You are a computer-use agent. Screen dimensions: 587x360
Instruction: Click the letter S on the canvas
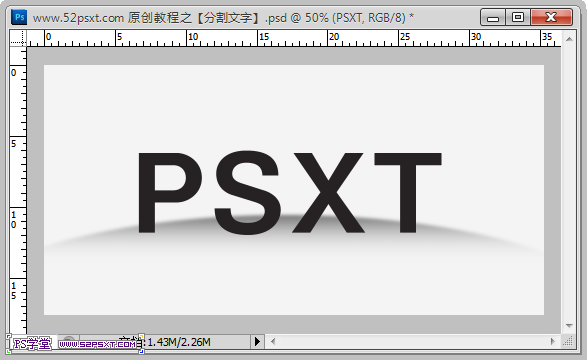click(x=247, y=192)
